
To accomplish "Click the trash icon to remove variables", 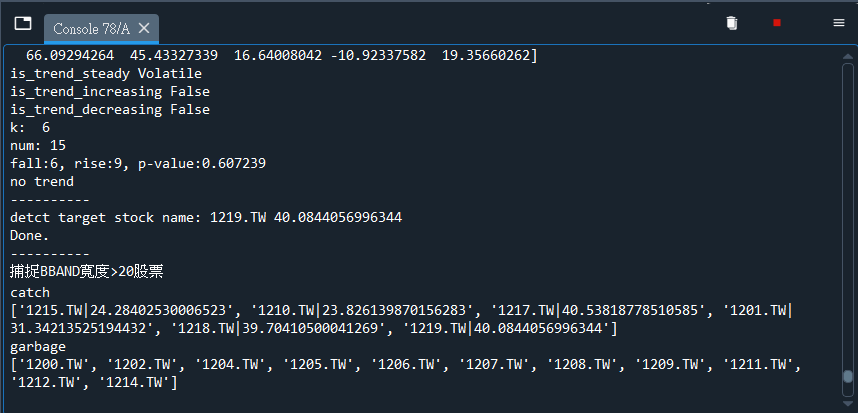I will pos(732,23).
